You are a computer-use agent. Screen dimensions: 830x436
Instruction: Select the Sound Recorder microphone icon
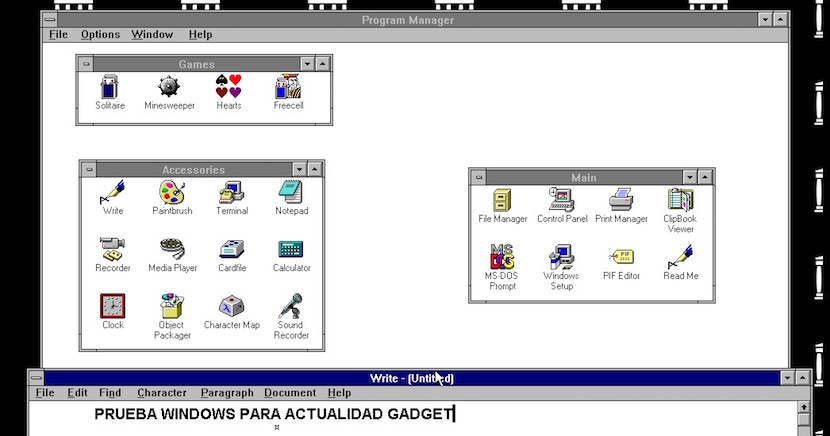coord(291,306)
